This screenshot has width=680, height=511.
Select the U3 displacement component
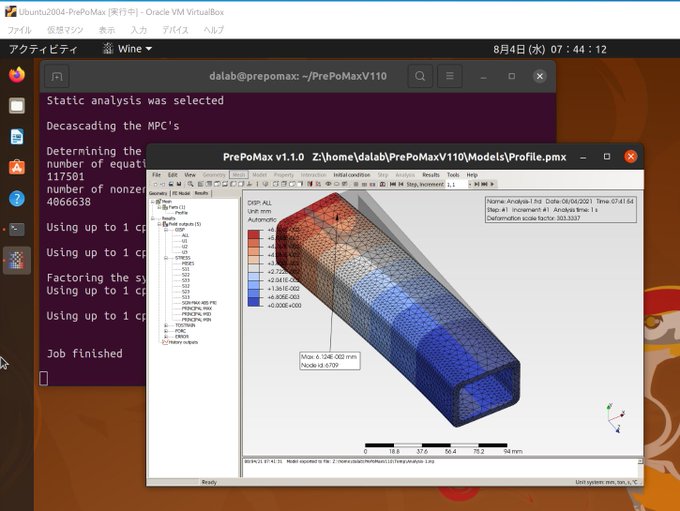coord(184,252)
